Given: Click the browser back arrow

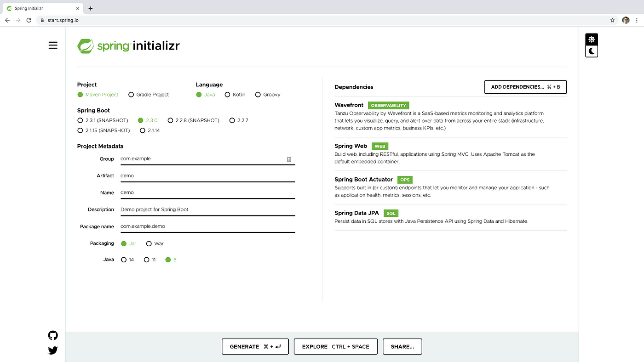Looking at the screenshot, I should tap(7, 20).
